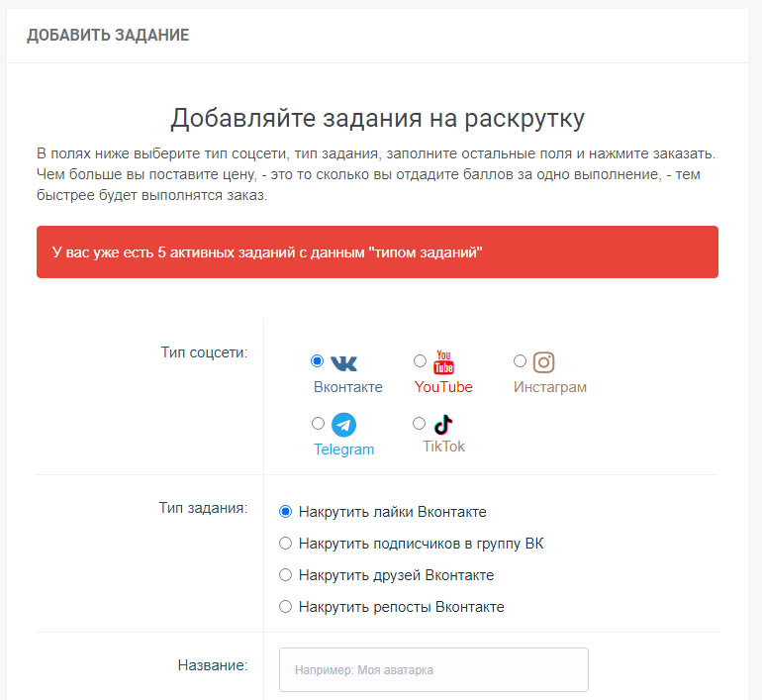Image resolution: width=762 pixels, height=700 pixels.
Task: Click the YouTube logo icon
Action: [x=444, y=362]
